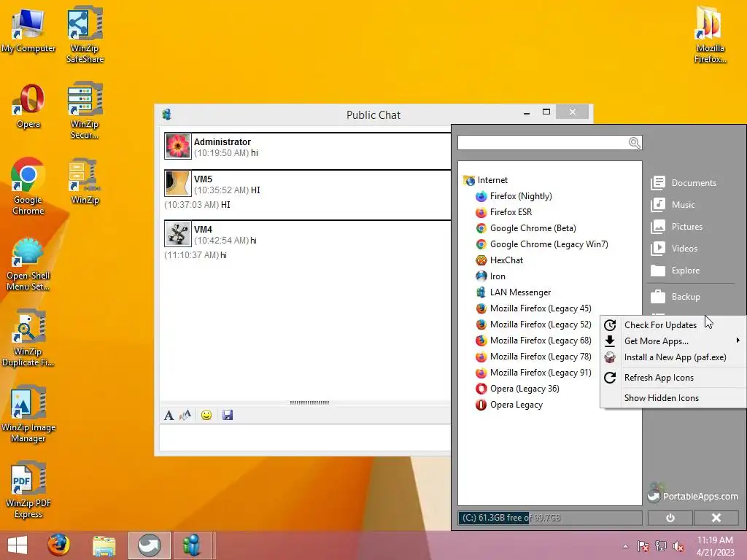Switch to LAN Messenger taskbar button
Screen dimensions: 747x560
[192, 545]
